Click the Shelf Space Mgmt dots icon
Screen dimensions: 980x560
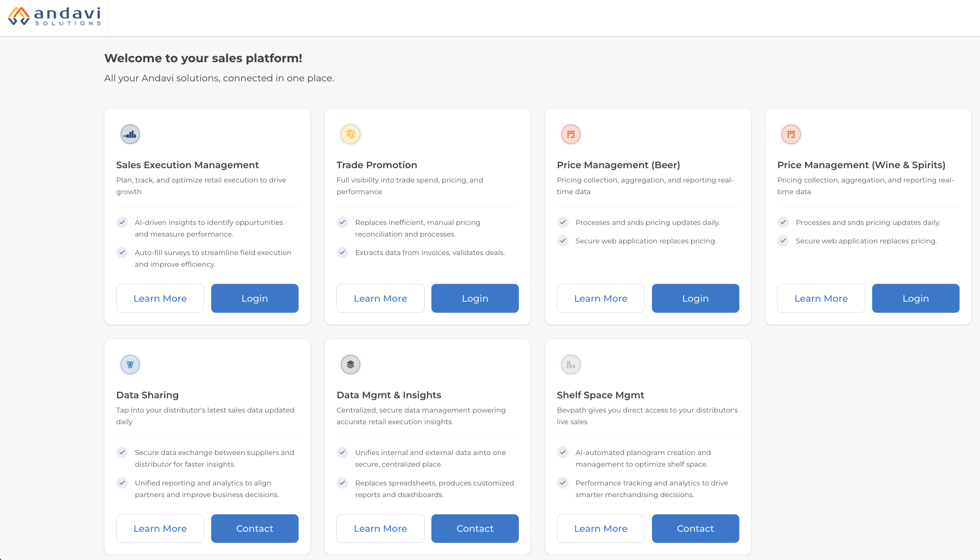coord(571,364)
